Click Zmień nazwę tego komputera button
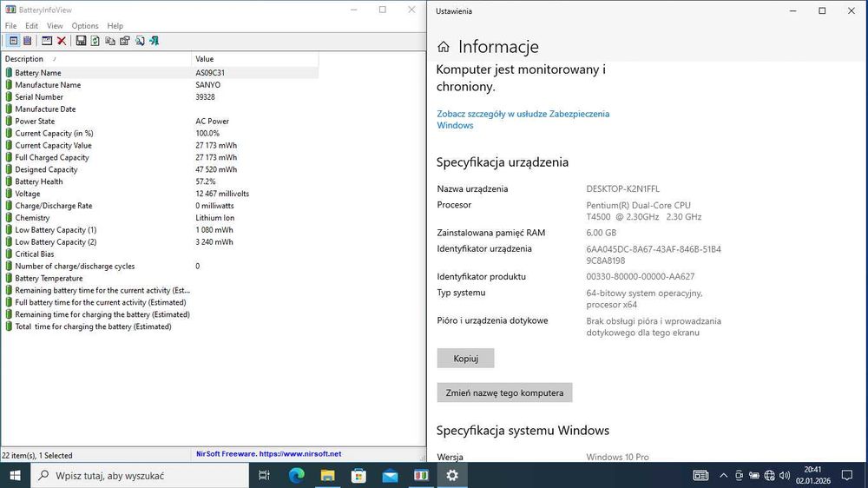Screen dimensions: 868x488 point(504,392)
